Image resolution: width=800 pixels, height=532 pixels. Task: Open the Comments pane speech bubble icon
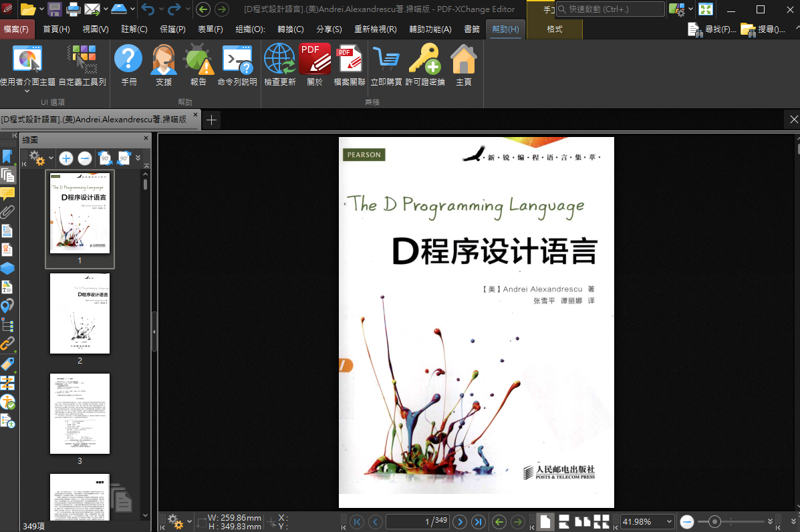7,194
